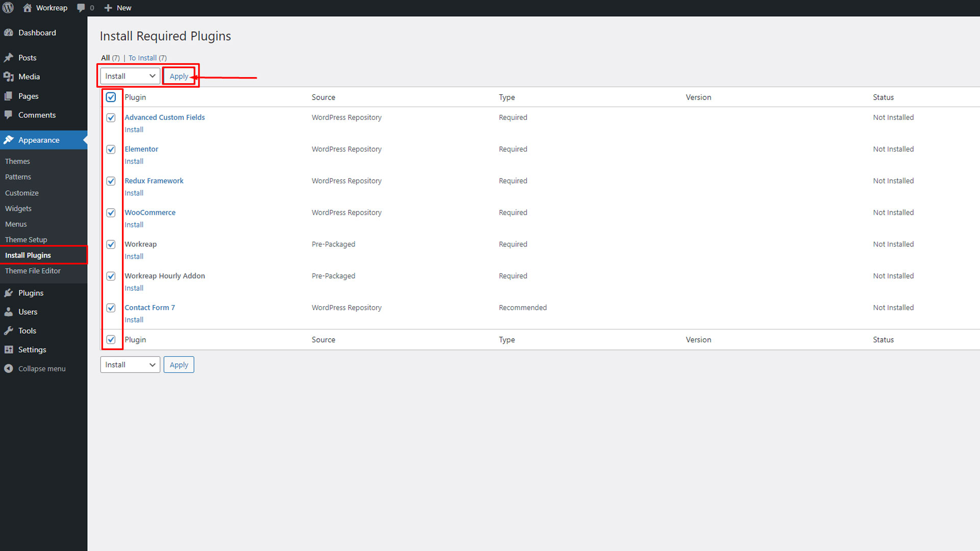This screenshot has width=980, height=551.
Task: Switch to the To Install filter tab
Action: point(142,58)
